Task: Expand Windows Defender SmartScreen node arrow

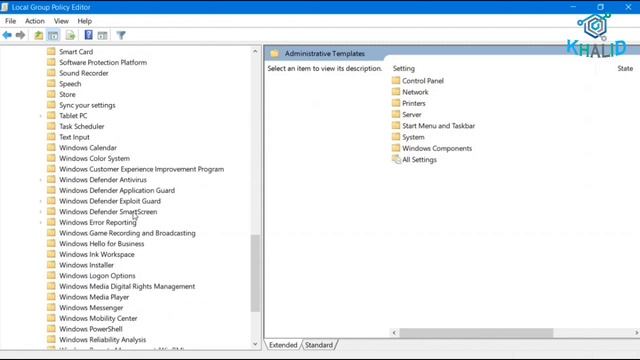Action: [x=40, y=212]
